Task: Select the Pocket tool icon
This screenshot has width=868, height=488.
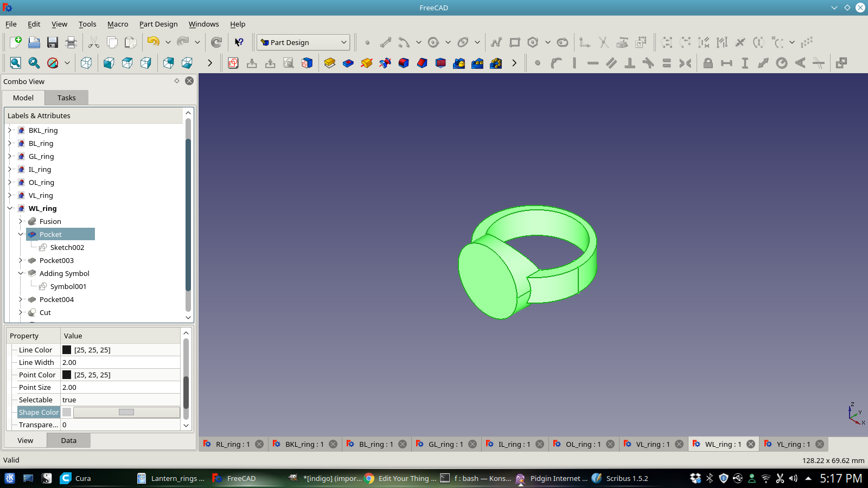Action: tap(348, 63)
